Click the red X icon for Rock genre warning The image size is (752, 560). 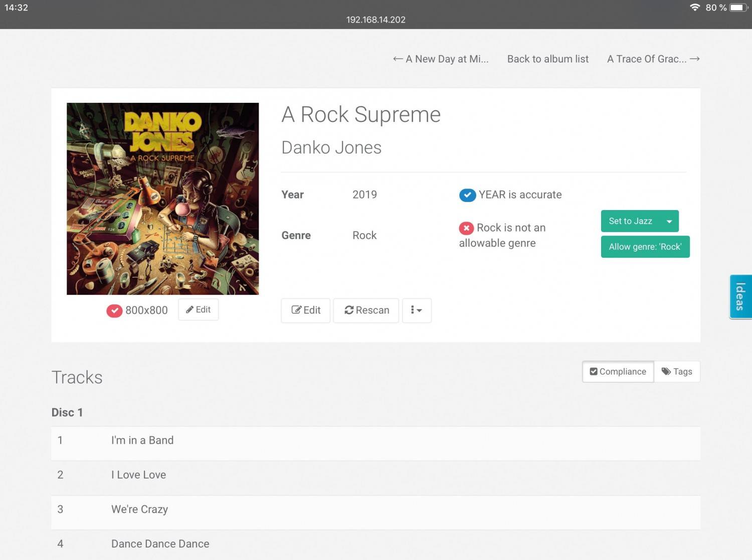click(466, 228)
